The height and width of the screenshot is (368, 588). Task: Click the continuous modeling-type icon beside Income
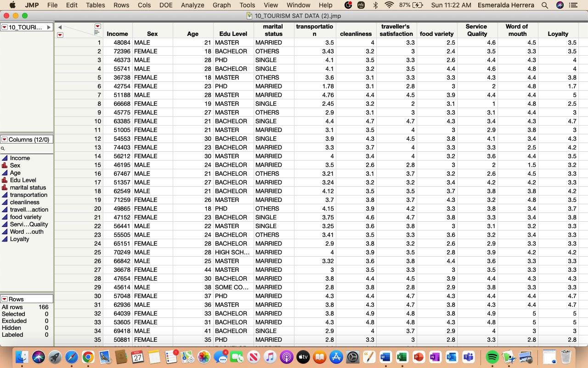pyautogui.click(x=4, y=158)
